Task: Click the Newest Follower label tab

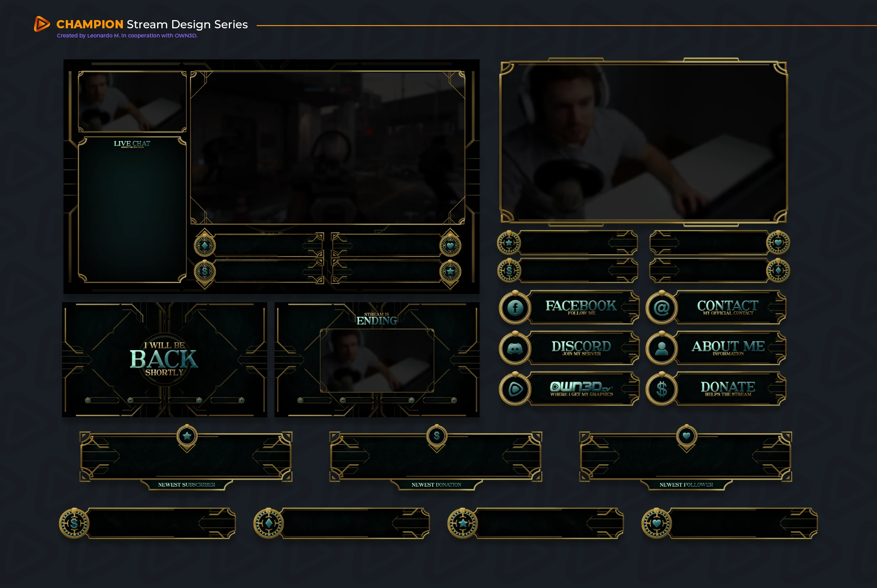Action: 686,485
